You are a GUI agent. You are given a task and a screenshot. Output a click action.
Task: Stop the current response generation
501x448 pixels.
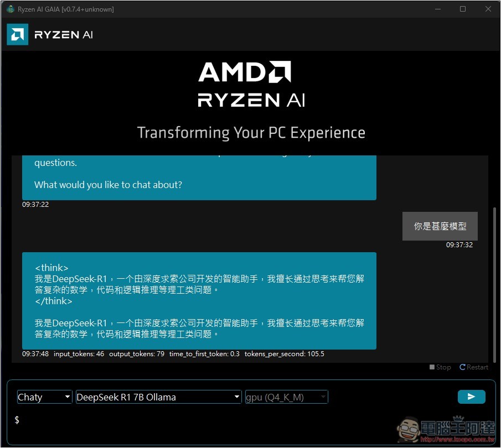(440, 367)
